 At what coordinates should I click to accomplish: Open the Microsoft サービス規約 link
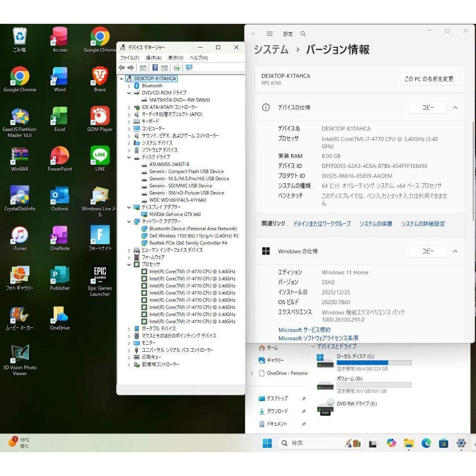point(304,330)
